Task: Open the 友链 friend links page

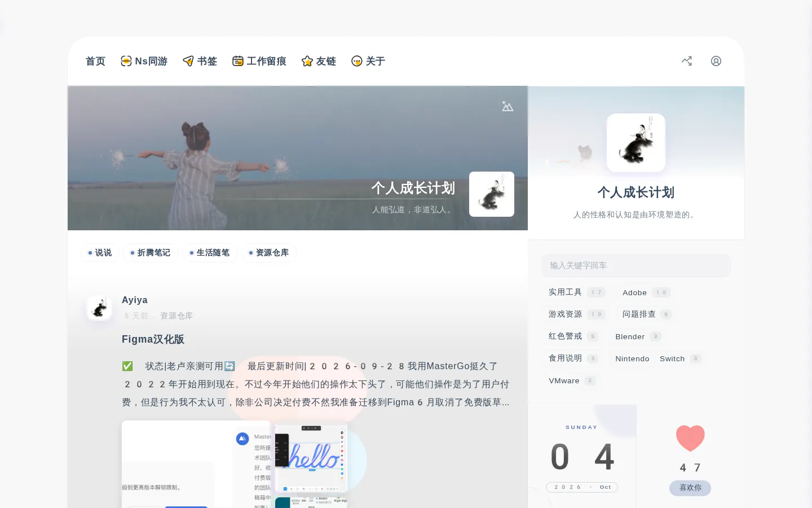Action: click(319, 61)
